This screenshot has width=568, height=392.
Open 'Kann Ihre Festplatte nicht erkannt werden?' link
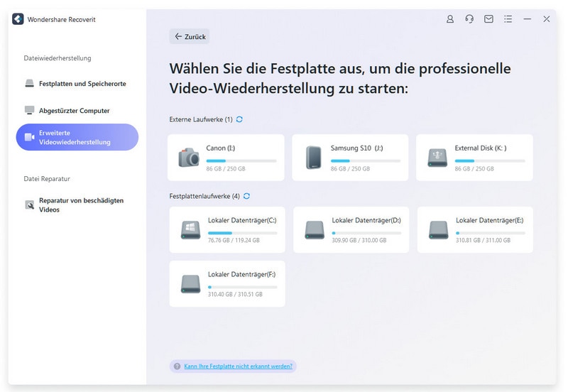[238, 366]
